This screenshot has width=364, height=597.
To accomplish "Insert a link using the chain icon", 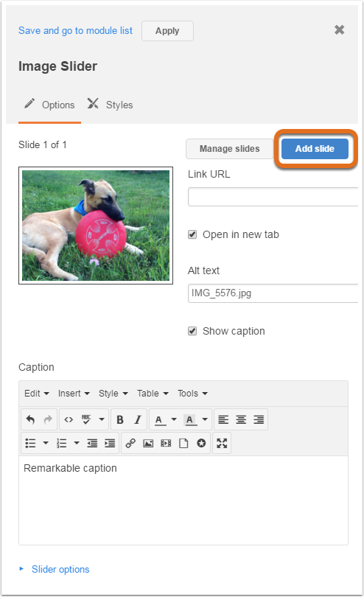I will pos(130,443).
